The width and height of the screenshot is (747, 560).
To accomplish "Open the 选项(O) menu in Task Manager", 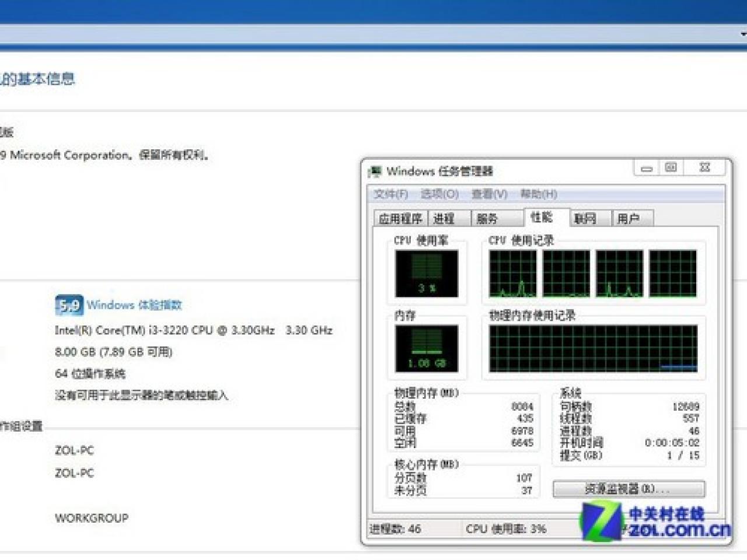I will 439,194.
